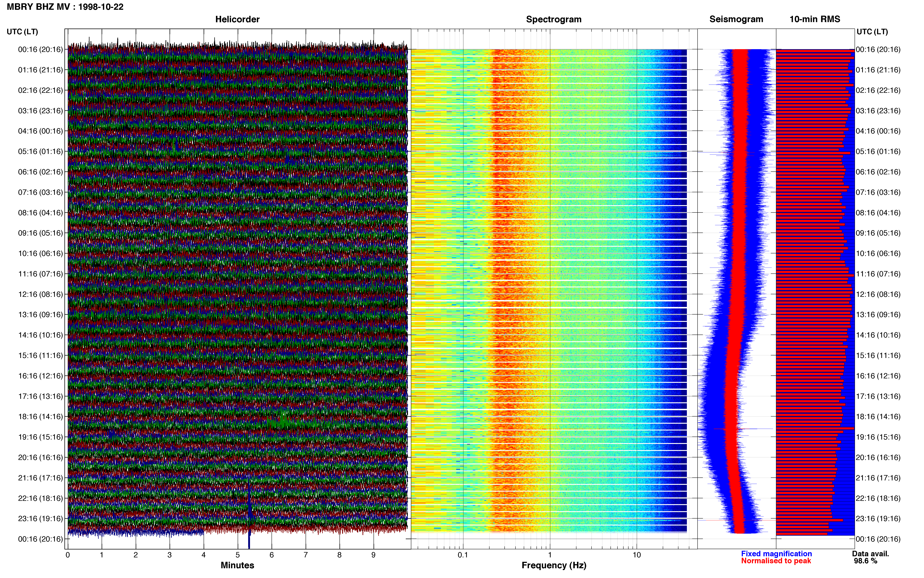Click the 'Seismogram' panel heading
Viewport: 924px width, 578px height.
pyautogui.click(x=736, y=19)
